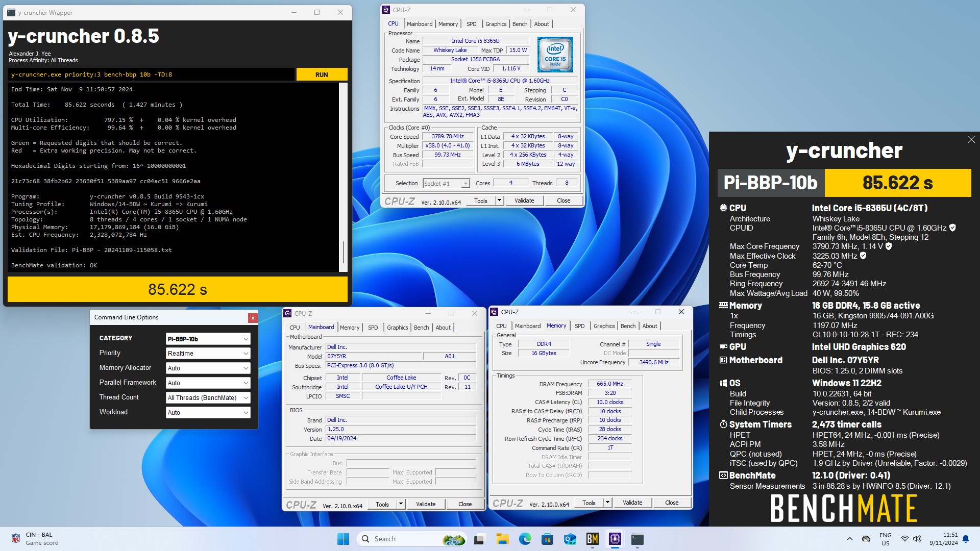Switch to Mainboard tab in top CPU-Z window
This screenshot has width=980, height=551.
click(x=420, y=24)
